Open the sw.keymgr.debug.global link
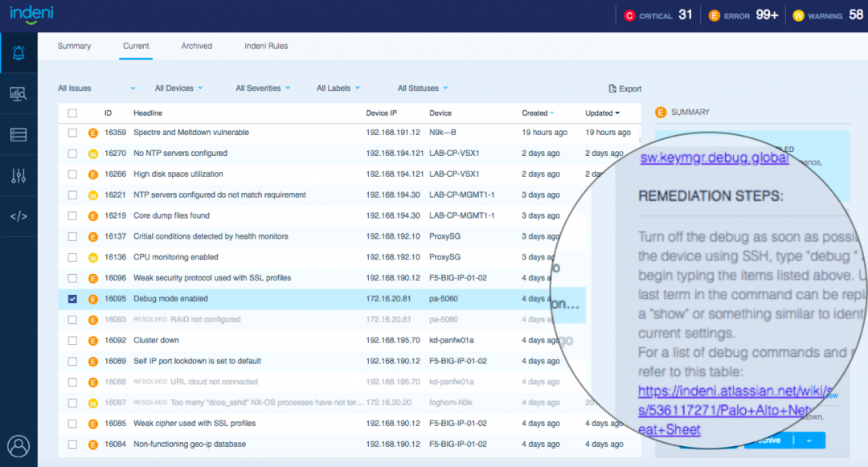Screen dimensions: 868x467 [714, 158]
